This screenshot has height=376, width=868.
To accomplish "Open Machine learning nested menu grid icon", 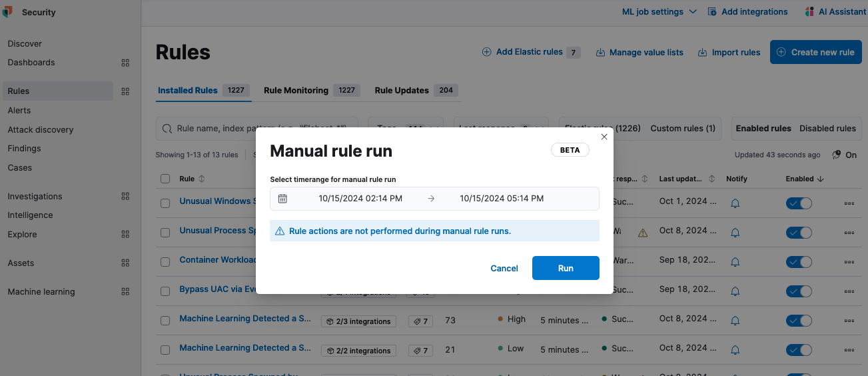I will pos(125,292).
